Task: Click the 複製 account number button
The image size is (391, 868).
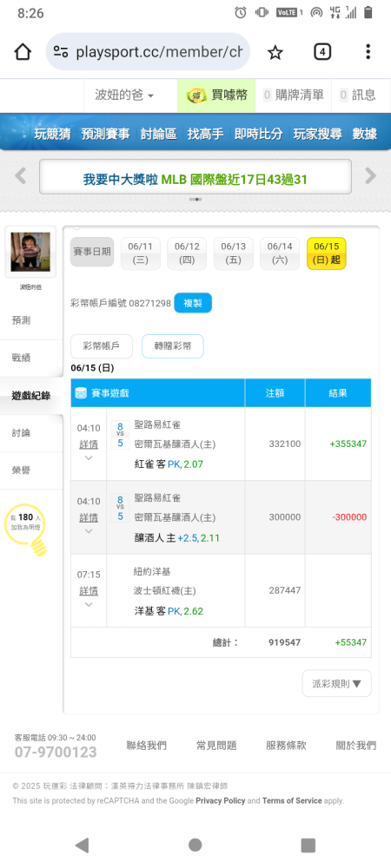Action: (x=193, y=303)
